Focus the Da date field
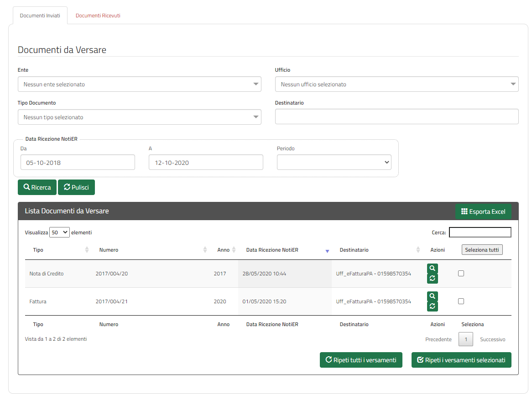Image resolution: width=532 pixels, height=396 pixels. coord(78,162)
